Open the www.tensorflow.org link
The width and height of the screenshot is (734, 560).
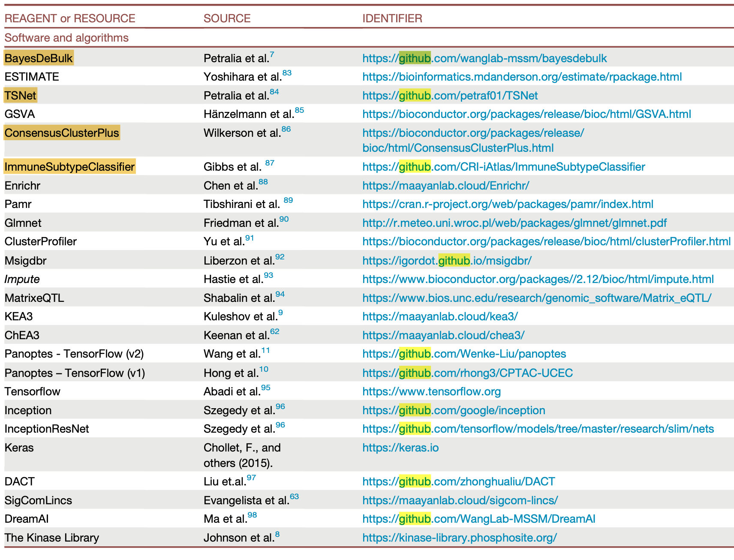tap(431, 391)
